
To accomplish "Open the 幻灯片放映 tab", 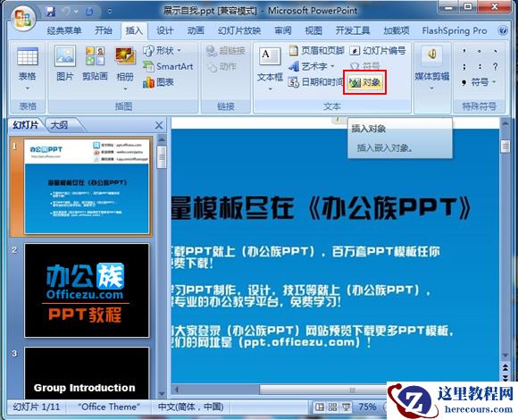I will pyautogui.click(x=239, y=30).
